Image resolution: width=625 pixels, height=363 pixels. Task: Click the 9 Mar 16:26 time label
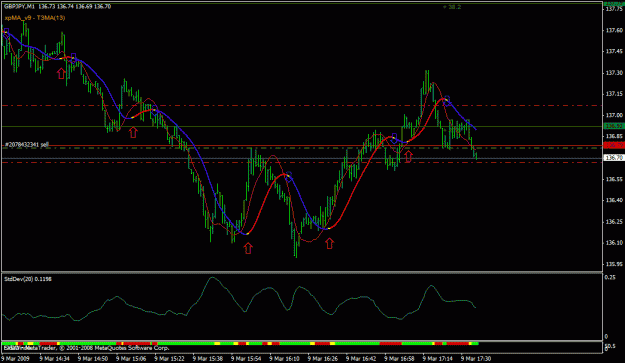(322, 358)
